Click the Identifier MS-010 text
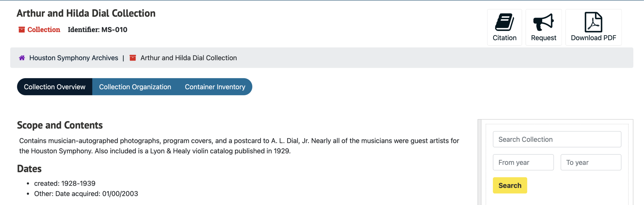Screen dimensions: 644x205 tap(97, 30)
